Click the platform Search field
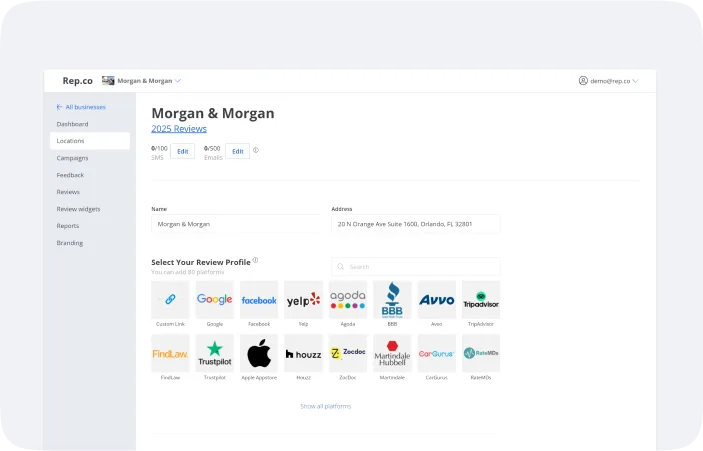703x451 pixels. coord(416,267)
